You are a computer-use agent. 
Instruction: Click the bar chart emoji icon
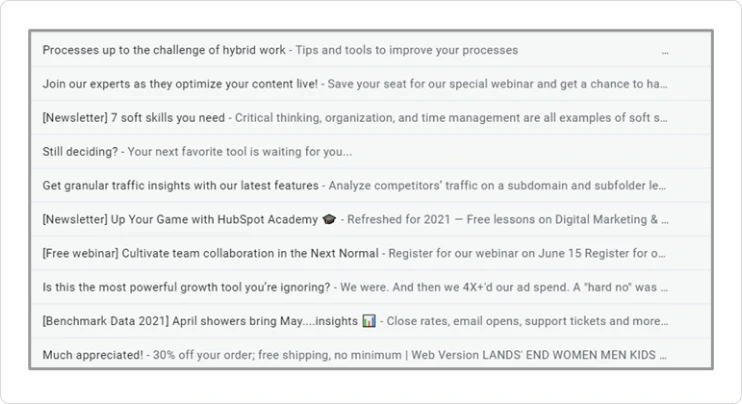tap(369, 321)
